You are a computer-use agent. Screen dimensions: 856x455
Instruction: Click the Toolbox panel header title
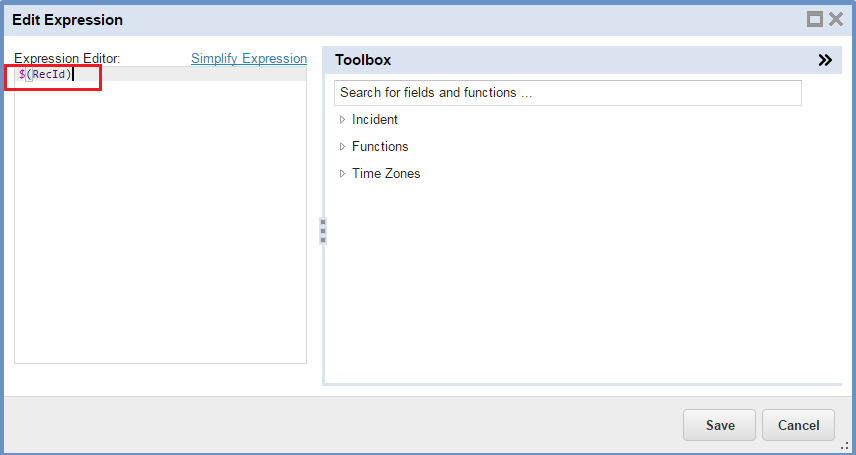(363, 60)
